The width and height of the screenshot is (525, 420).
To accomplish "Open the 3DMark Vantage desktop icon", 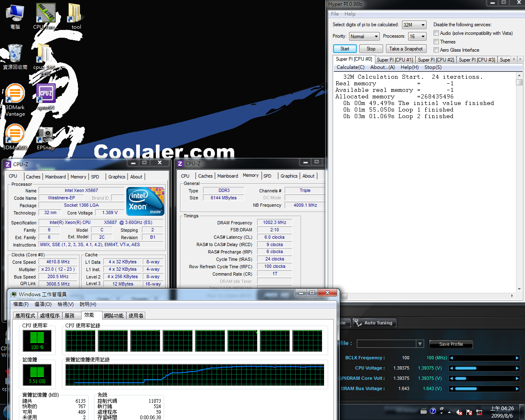I will (x=15, y=95).
